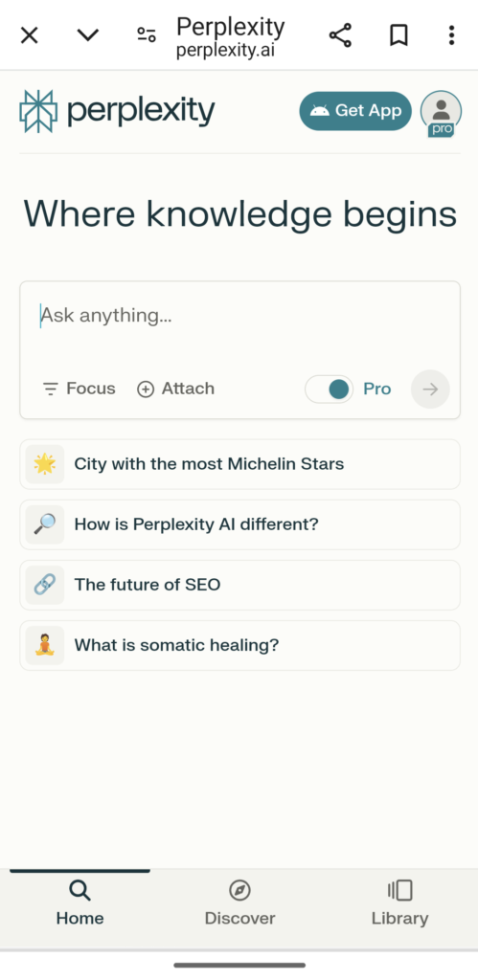Choose "City with the most Michelin Stars" suggestion
478x980 pixels.
click(x=240, y=464)
